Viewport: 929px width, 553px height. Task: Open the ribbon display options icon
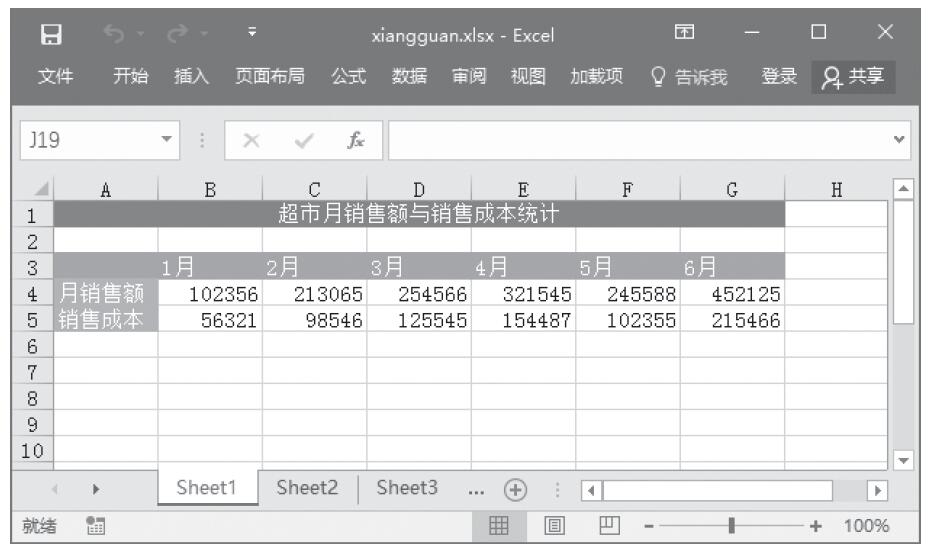685,34
